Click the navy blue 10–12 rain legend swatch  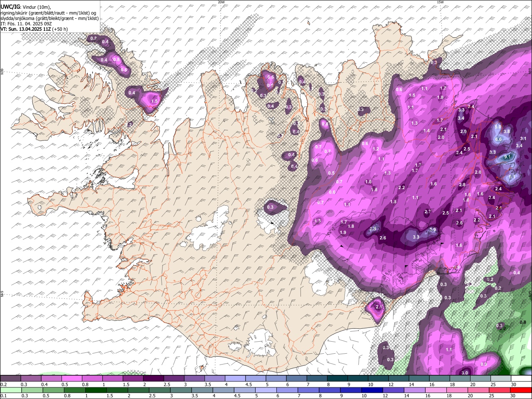click(371, 390)
